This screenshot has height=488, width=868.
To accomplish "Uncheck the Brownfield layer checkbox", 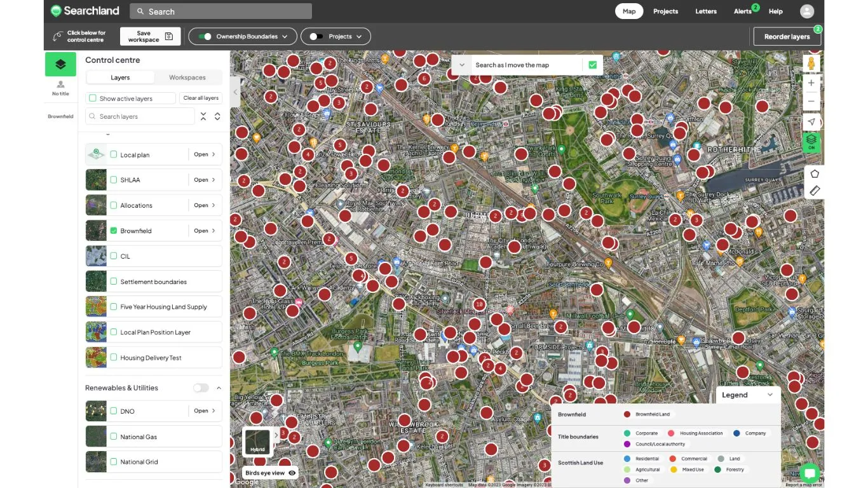I will [x=114, y=231].
